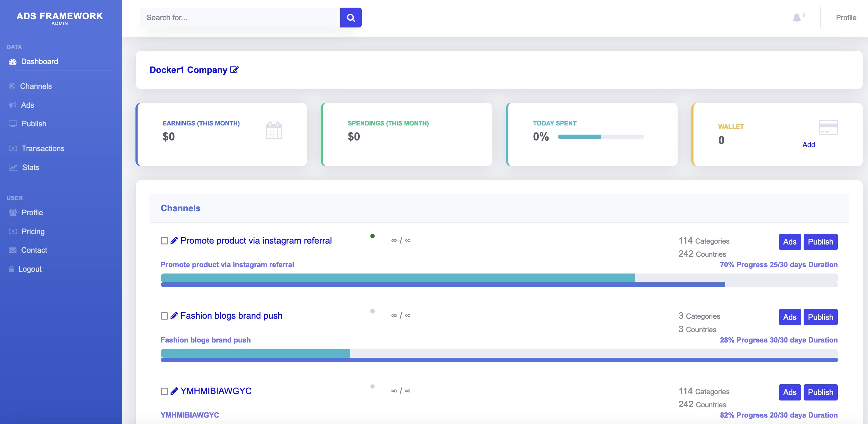This screenshot has width=868, height=424.
Task: Open Channels in the sidebar
Action: click(36, 86)
